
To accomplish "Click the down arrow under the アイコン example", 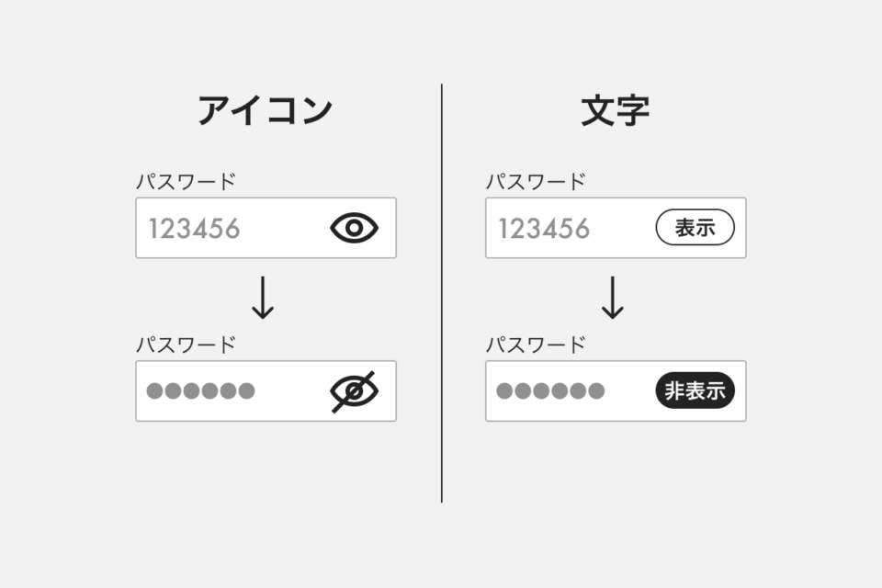I will 263,300.
